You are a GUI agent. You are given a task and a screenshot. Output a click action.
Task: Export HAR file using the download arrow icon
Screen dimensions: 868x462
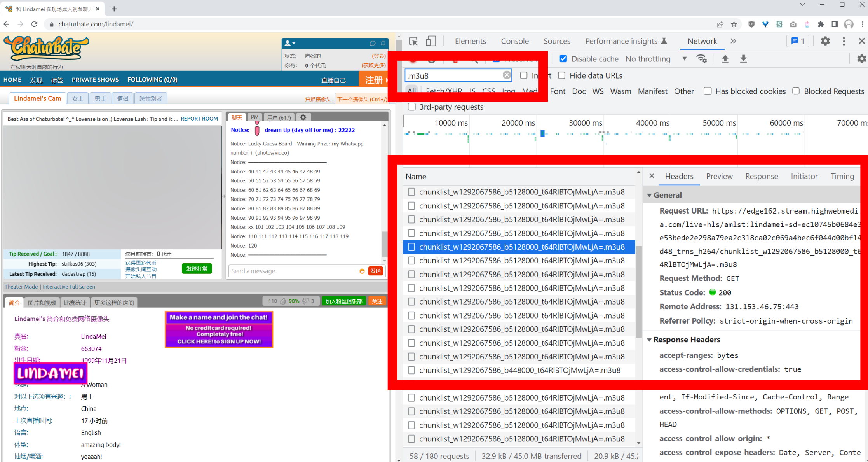click(743, 58)
